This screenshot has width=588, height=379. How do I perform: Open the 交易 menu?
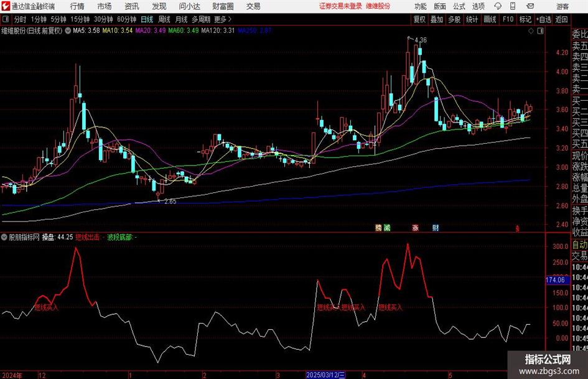tap(253, 6)
